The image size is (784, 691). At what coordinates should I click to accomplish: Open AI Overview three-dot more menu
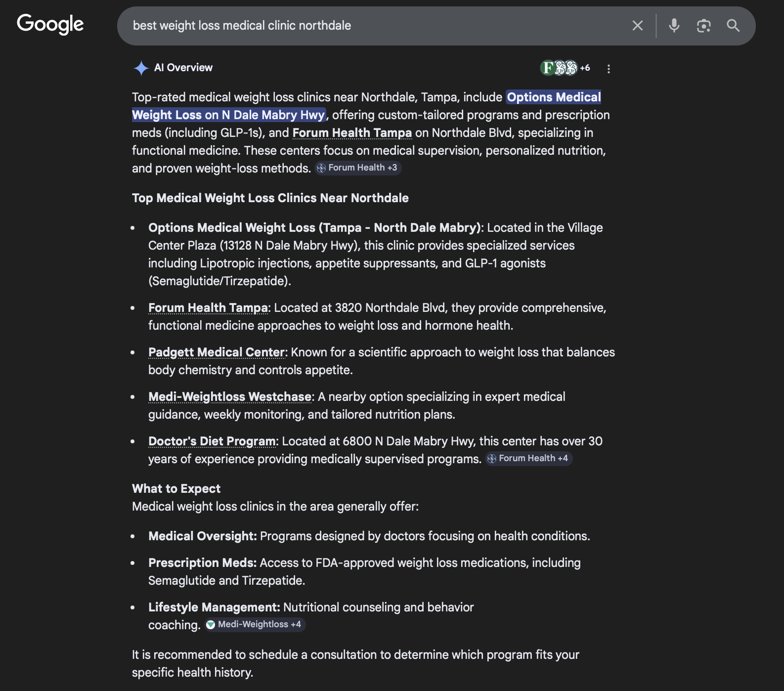[x=609, y=69]
